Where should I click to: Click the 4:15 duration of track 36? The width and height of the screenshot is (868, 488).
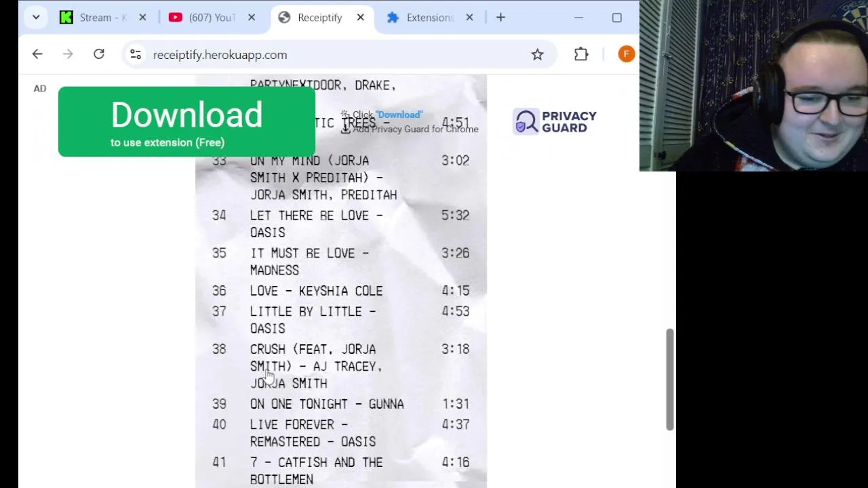coord(455,291)
